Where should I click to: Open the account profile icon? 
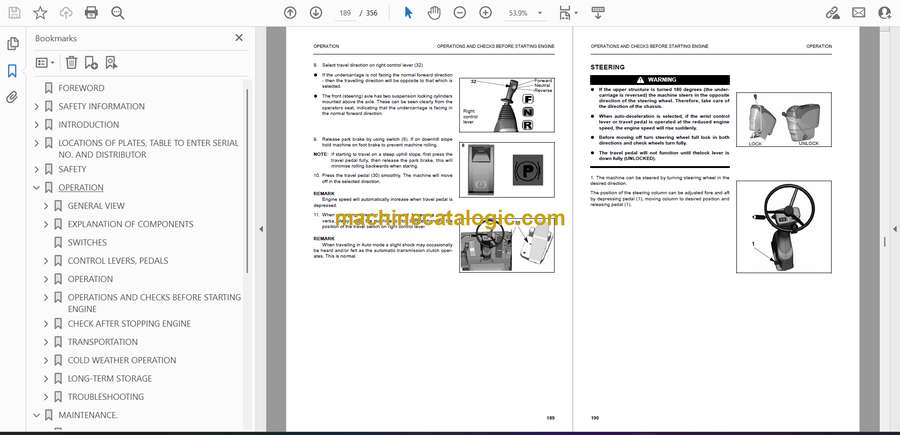(x=885, y=13)
